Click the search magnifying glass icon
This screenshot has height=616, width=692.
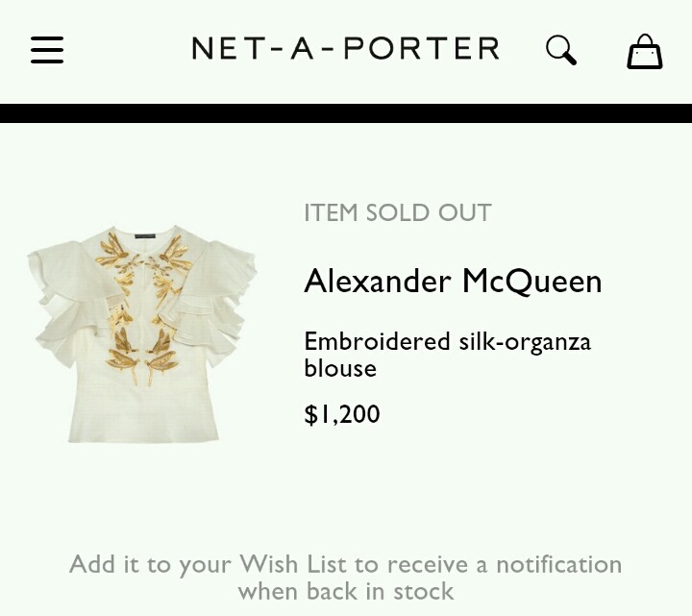click(561, 50)
